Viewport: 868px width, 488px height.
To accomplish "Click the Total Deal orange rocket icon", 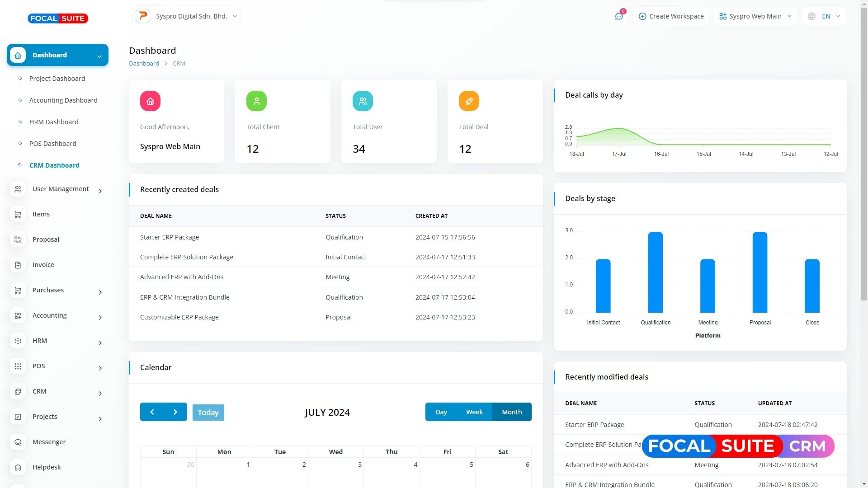I will (469, 101).
